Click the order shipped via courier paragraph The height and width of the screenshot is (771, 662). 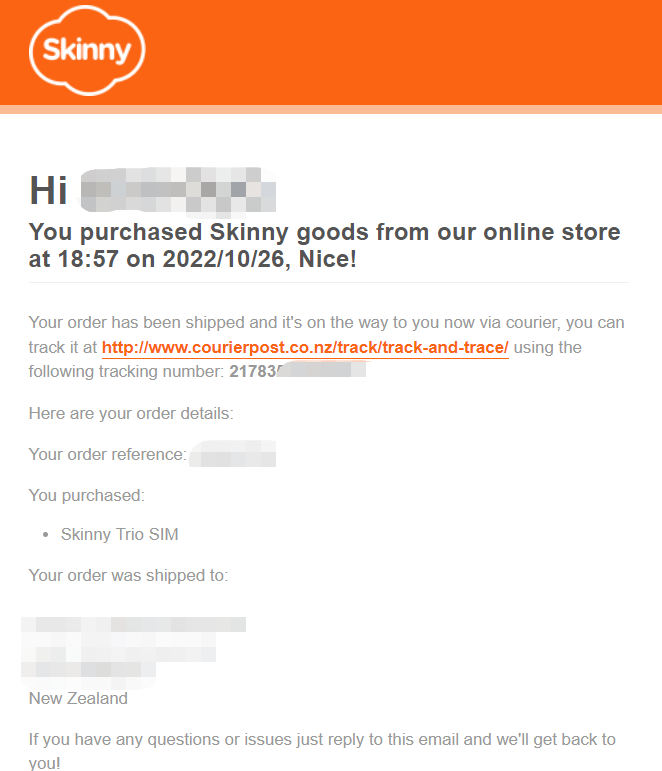pyautogui.click(x=327, y=347)
